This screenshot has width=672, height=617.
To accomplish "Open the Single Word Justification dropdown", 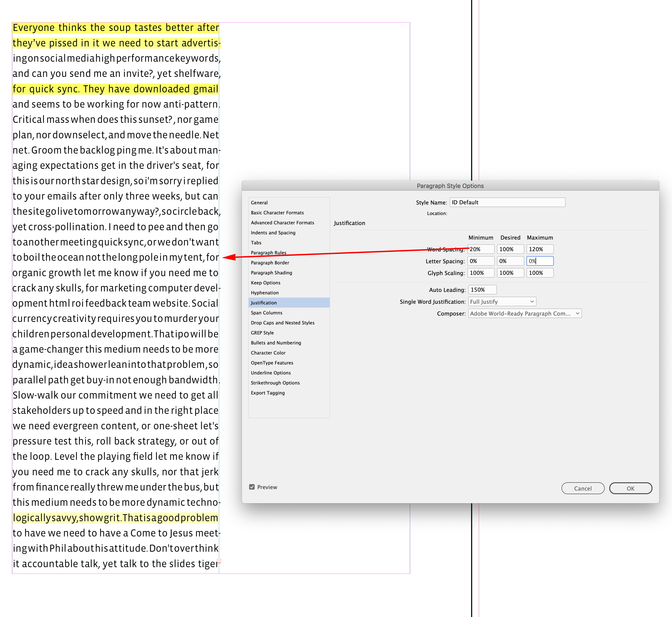I will click(502, 301).
